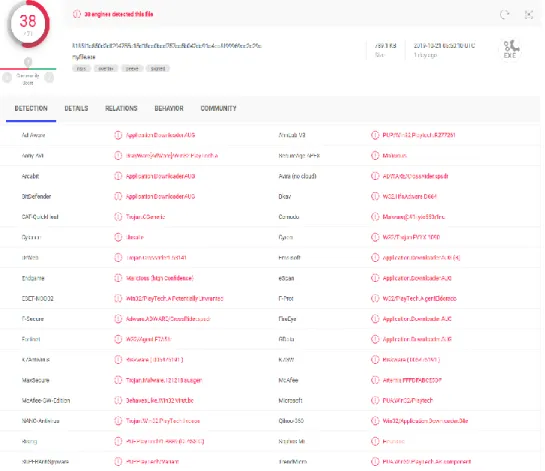545x471 pixels.
Task: Click the reanalyze refresh icon
Action: tap(504, 15)
